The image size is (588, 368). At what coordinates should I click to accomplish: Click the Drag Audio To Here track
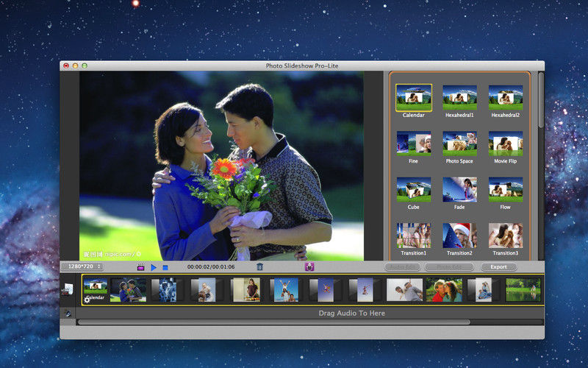click(x=309, y=314)
